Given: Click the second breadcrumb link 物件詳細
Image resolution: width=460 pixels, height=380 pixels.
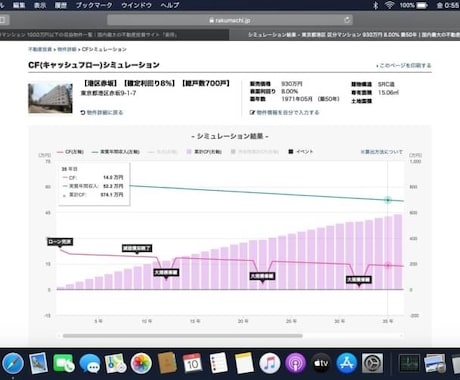Looking at the screenshot, I should pos(67,49).
